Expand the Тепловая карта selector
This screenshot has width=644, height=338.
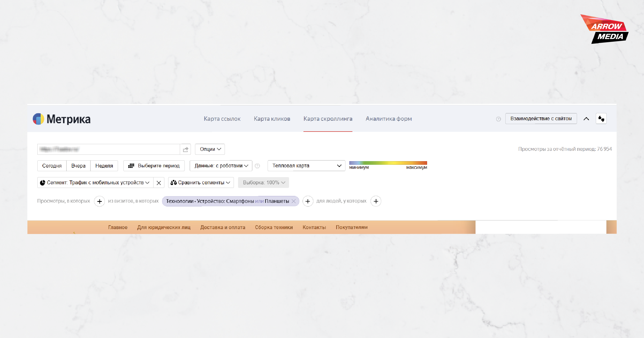(x=306, y=166)
